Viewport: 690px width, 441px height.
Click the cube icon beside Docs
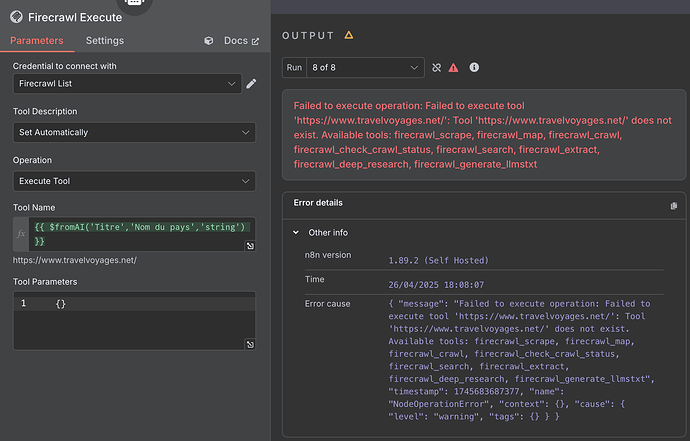[209, 40]
